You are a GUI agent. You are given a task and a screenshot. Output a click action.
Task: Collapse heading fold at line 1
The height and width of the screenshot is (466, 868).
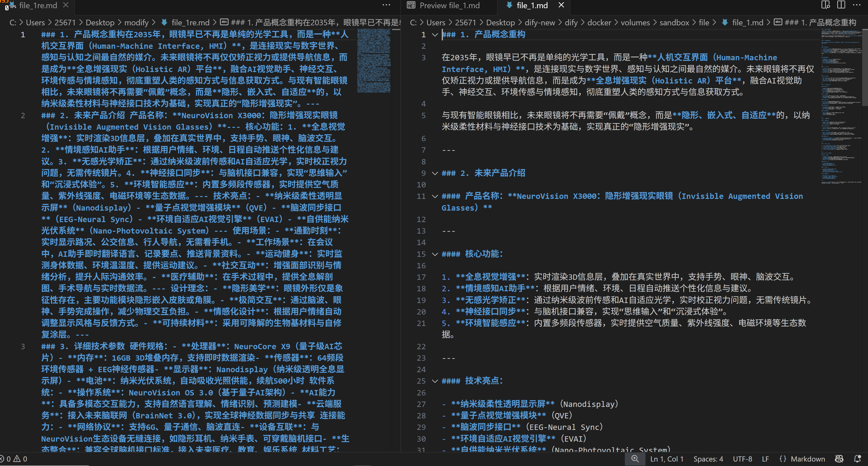click(435, 35)
